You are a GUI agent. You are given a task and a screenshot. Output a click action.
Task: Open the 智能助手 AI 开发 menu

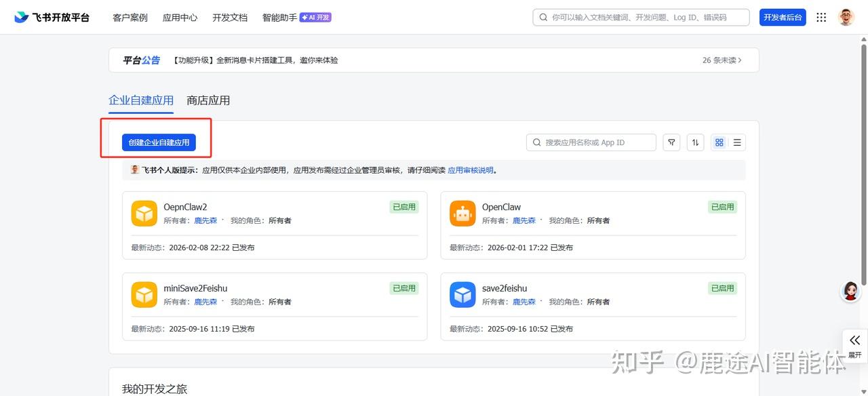click(x=296, y=18)
